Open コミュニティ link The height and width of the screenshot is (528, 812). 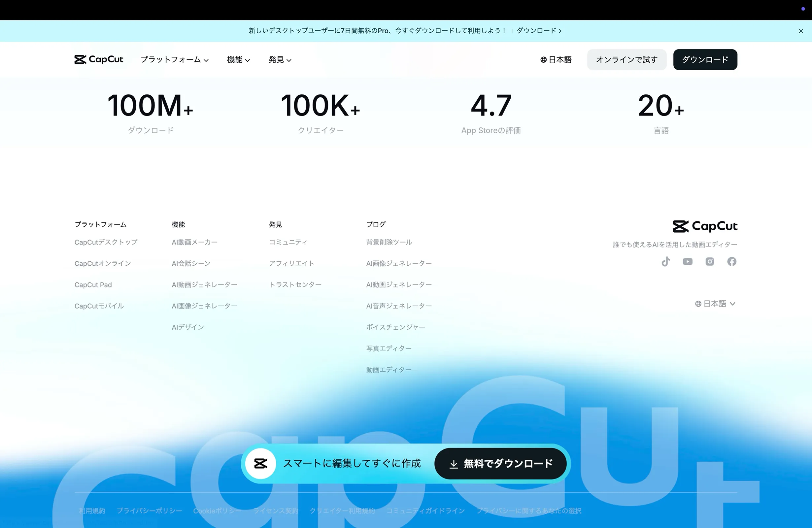[x=288, y=242]
